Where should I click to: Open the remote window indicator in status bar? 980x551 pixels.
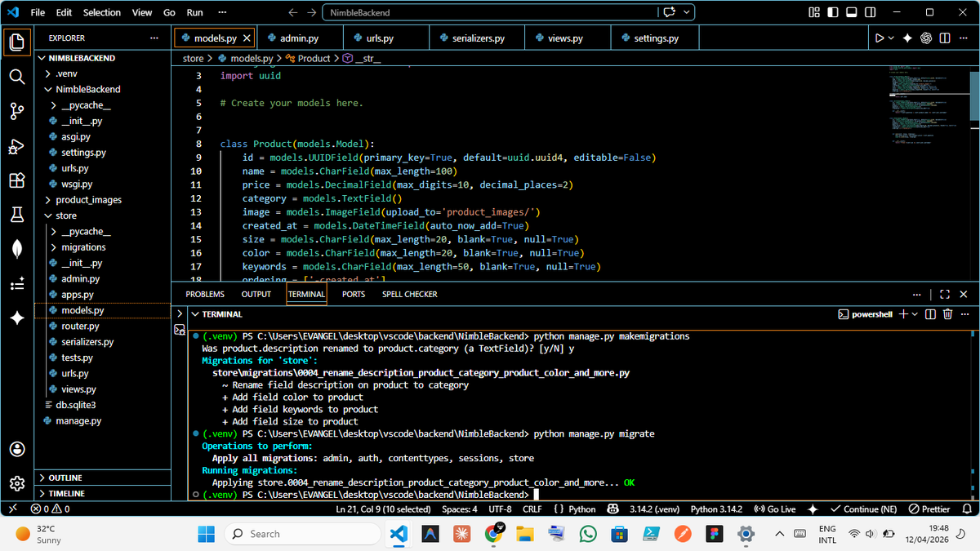coord(12,509)
